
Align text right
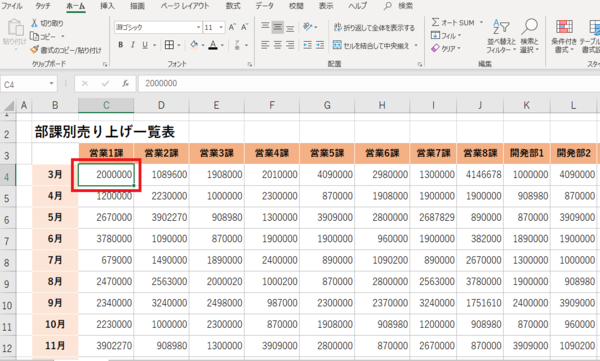click(290, 45)
